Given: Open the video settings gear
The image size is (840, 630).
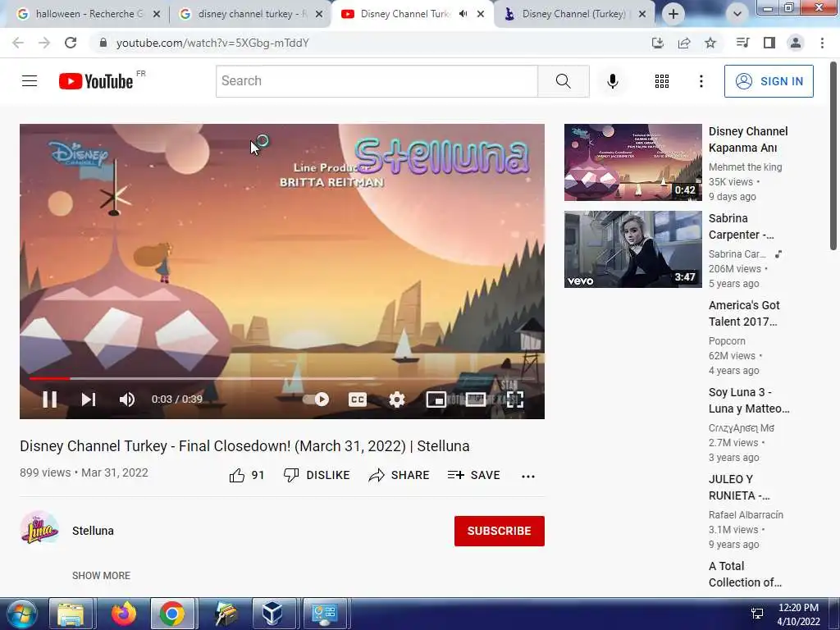Looking at the screenshot, I should coord(396,399).
